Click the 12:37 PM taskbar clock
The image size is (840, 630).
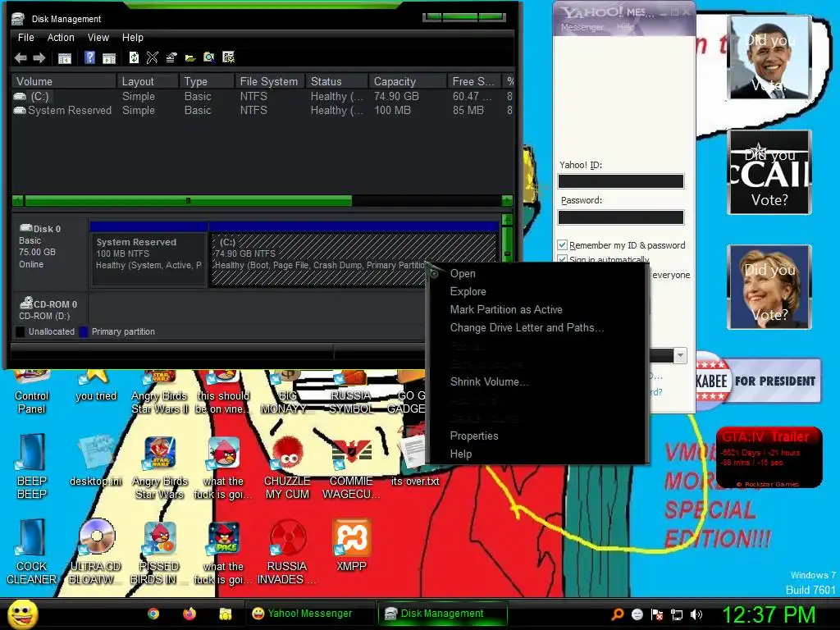769,614
